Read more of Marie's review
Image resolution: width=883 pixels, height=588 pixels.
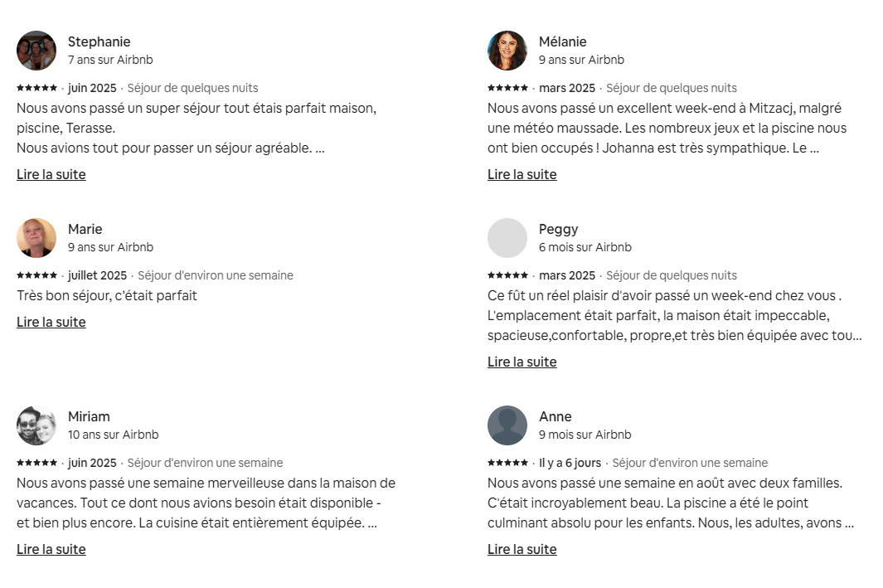(51, 322)
